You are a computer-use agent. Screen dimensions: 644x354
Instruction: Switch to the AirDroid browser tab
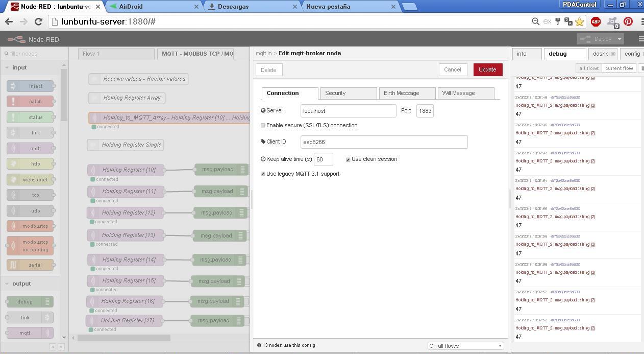click(x=153, y=7)
